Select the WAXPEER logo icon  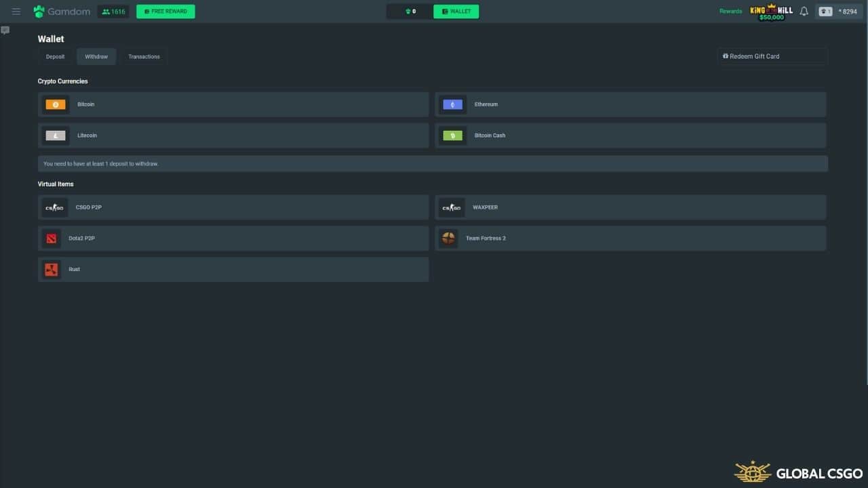pyautogui.click(x=451, y=207)
